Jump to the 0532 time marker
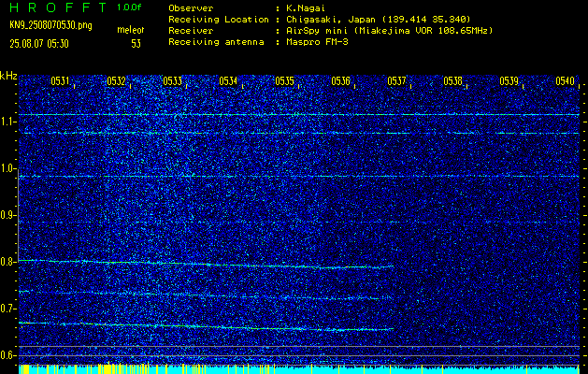This screenshot has width=588, height=374. tap(116, 81)
